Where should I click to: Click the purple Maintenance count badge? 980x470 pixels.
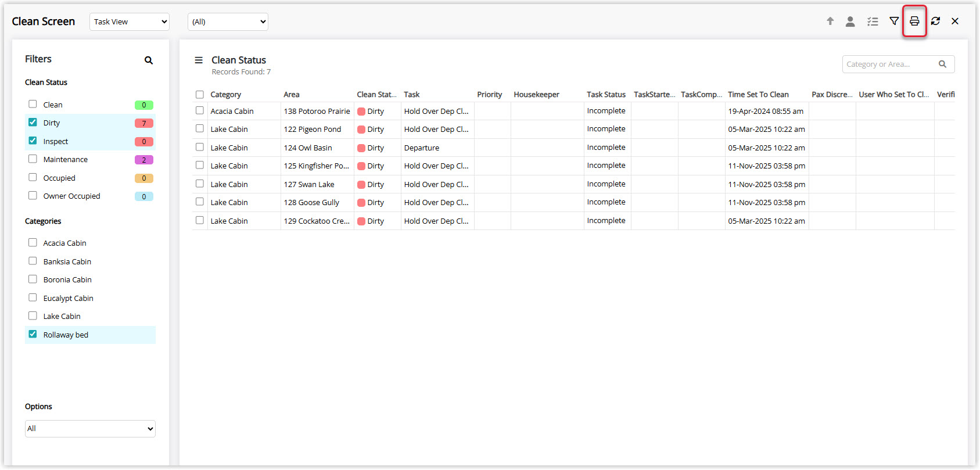click(x=144, y=160)
